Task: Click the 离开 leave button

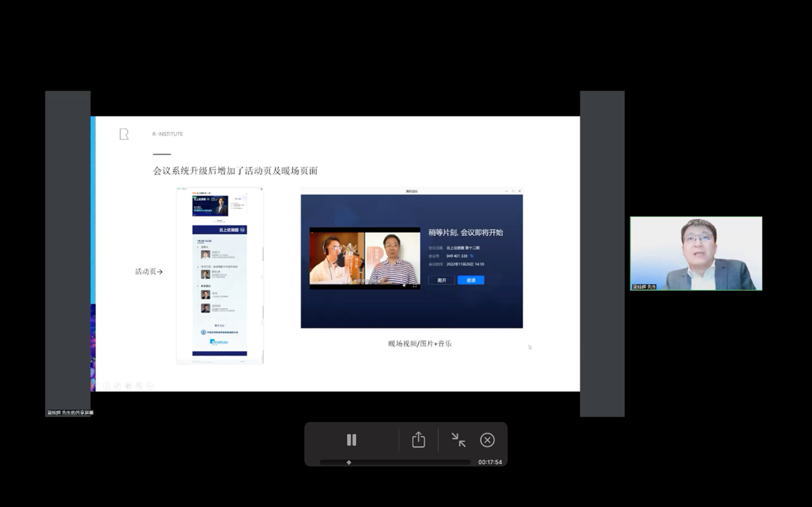Action: (442, 280)
